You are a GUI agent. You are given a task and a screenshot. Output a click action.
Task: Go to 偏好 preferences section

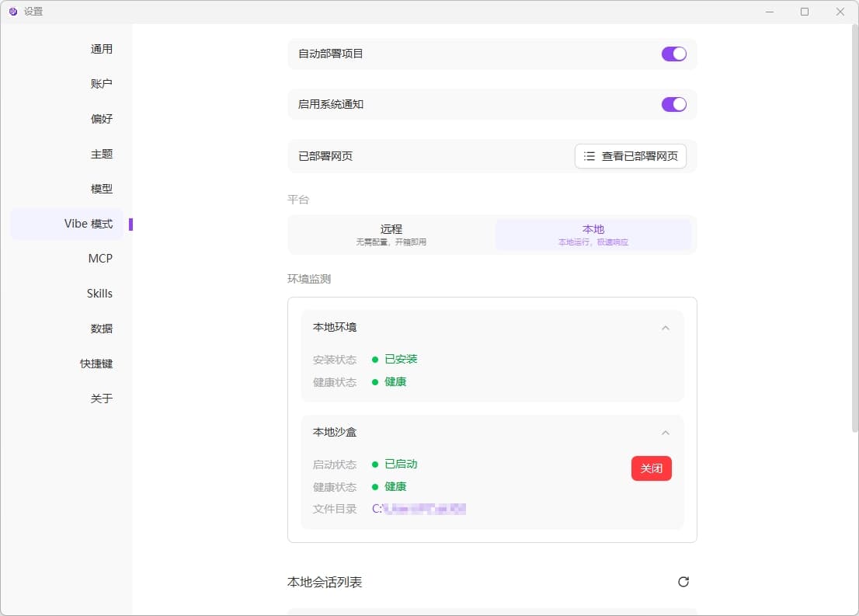(101, 119)
